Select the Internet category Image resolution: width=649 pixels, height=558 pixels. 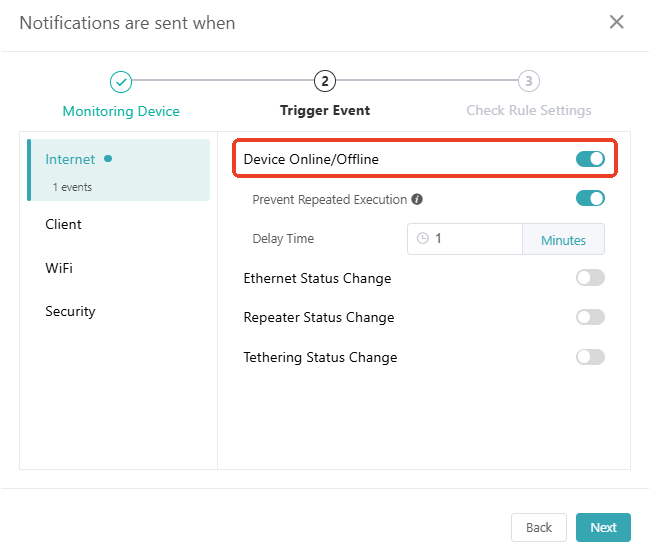[x=70, y=160]
